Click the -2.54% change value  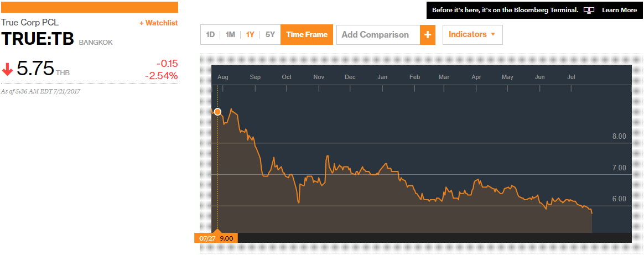pyautogui.click(x=161, y=75)
